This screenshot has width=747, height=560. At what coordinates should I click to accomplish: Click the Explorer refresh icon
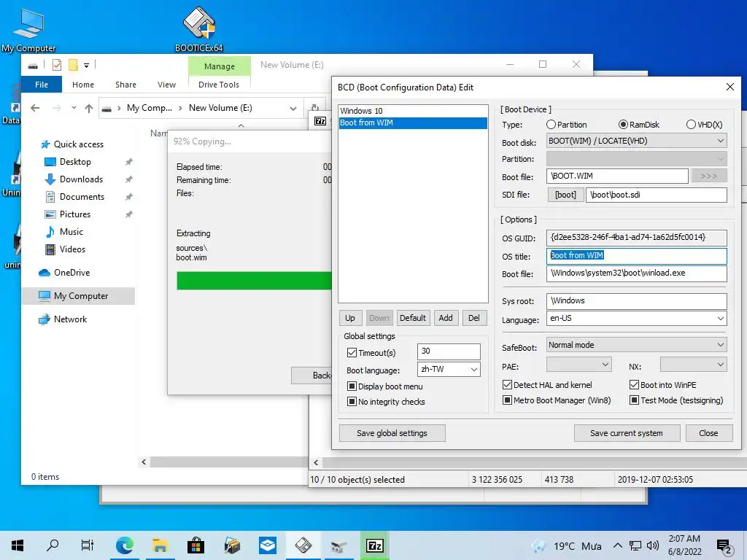314,108
